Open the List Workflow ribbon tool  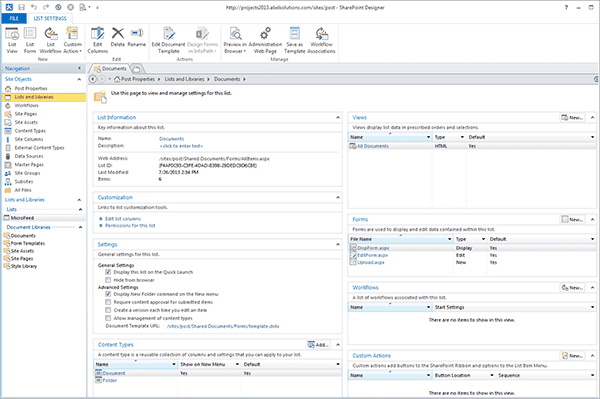coord(51,40)
